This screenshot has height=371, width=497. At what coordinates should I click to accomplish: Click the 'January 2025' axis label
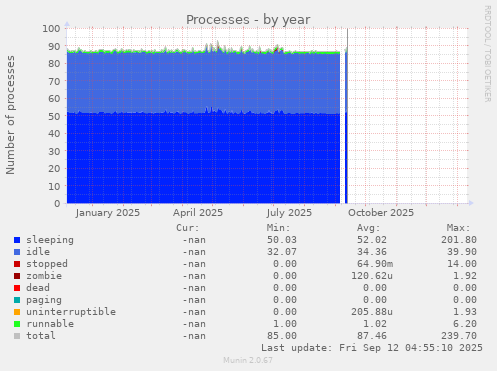point(108,213)
